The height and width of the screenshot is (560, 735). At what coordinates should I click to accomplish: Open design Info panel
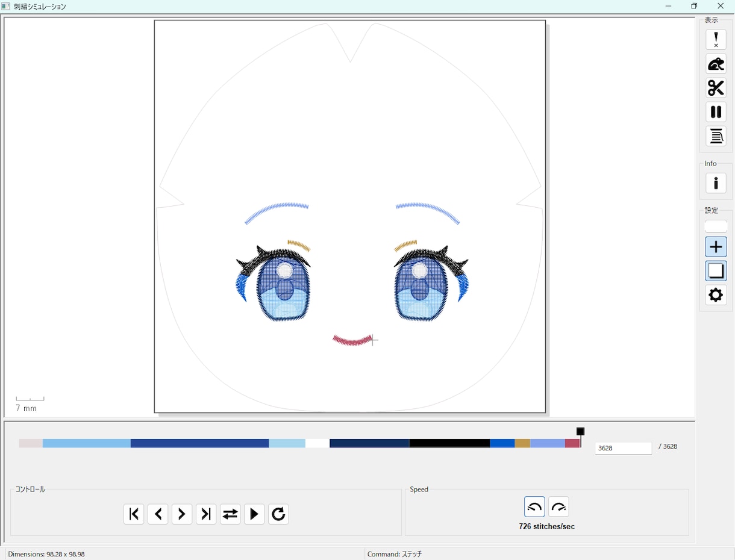pos(716,183)
